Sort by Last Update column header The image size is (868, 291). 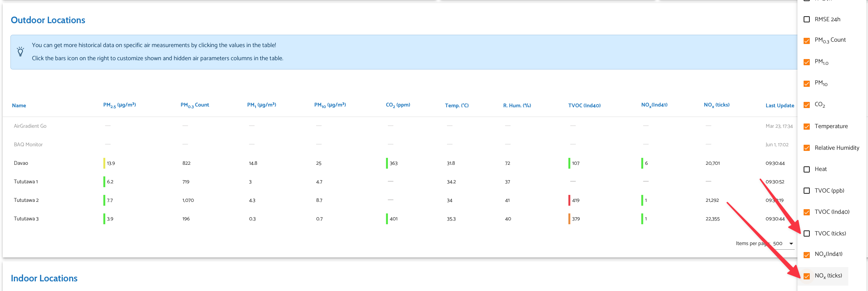tap(780, 105)
